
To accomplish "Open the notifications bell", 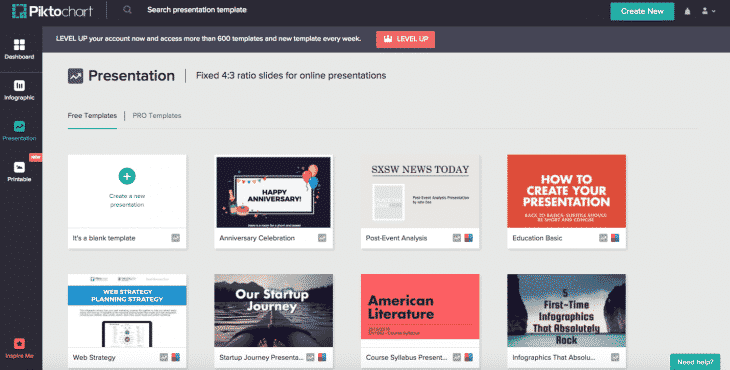I will click(x=687, y=11).
